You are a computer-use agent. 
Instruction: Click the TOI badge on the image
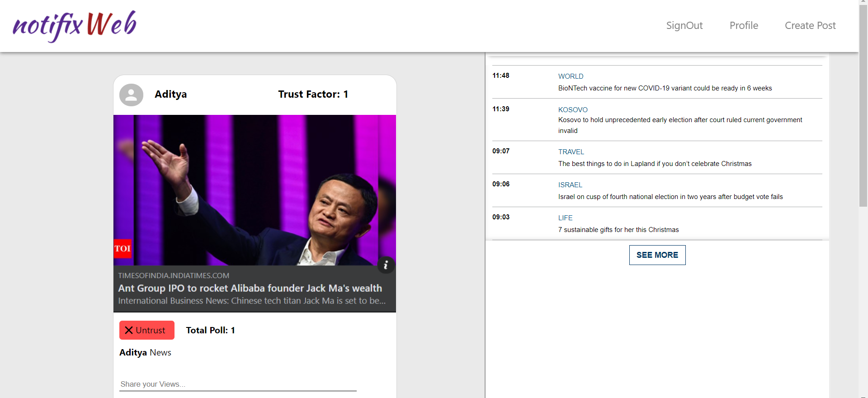click(x=123, y=248)
